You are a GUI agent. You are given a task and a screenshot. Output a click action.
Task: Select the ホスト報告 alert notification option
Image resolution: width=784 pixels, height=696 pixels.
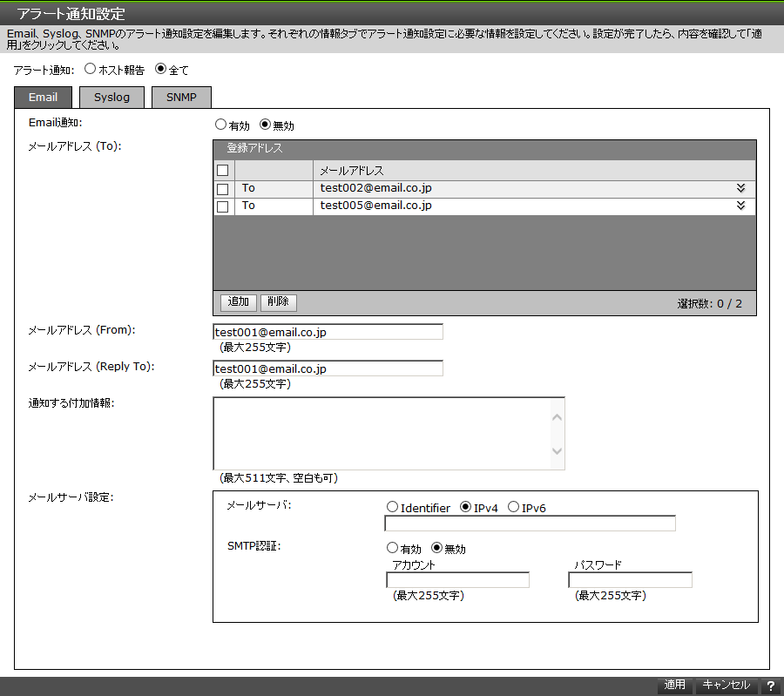(x=90, y=69)
